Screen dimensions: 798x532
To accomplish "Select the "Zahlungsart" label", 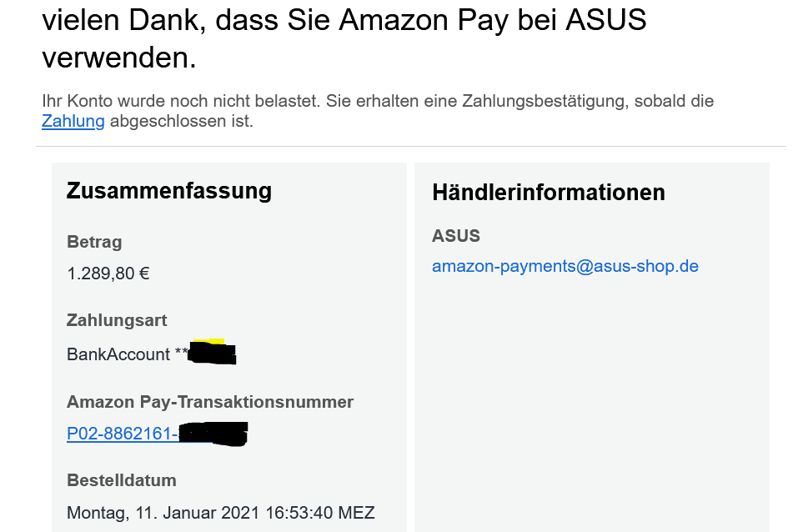I will (117, 320).
